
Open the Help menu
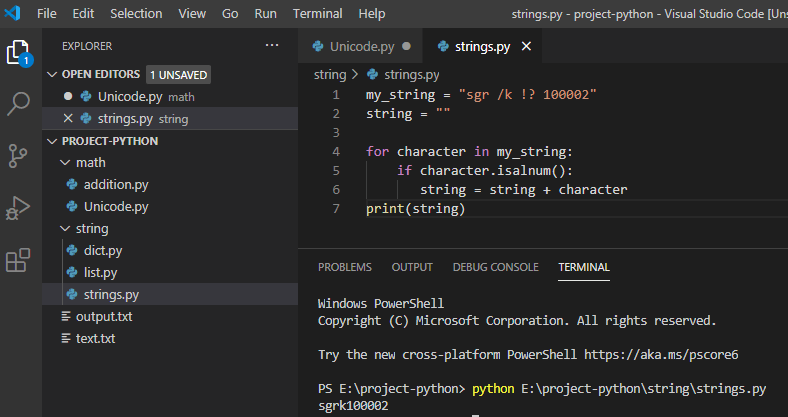coord(372,14)
